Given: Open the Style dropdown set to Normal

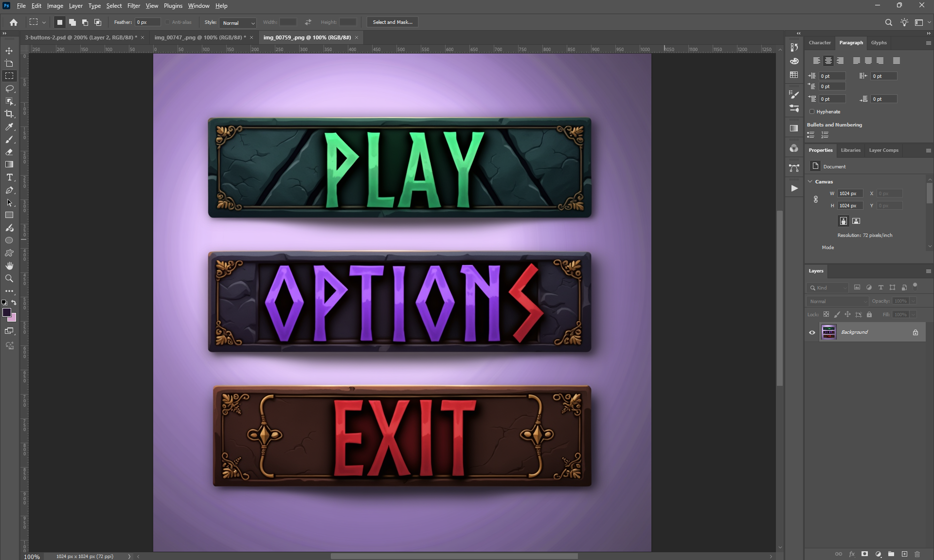Looking at the screenshot, I should [x=238, y=22].
